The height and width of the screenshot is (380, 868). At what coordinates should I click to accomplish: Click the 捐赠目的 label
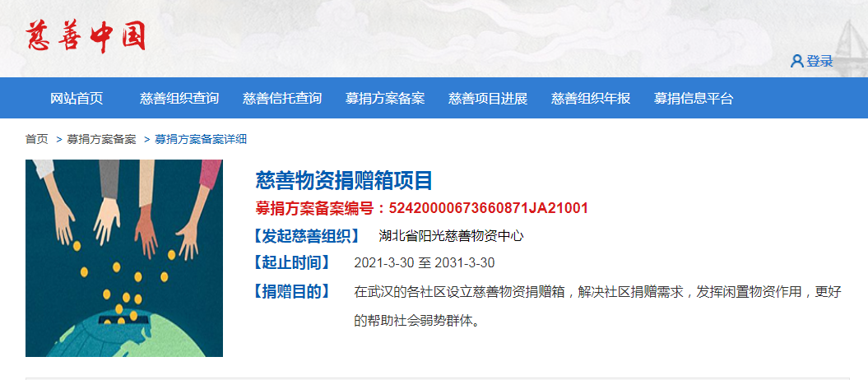coord(290,291)
